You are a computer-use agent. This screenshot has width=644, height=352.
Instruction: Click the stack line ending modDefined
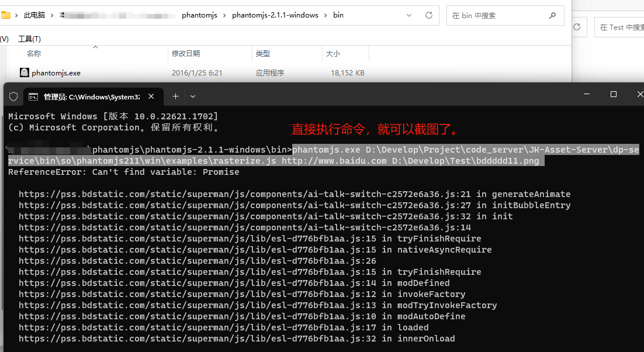(x=234, y=283)
